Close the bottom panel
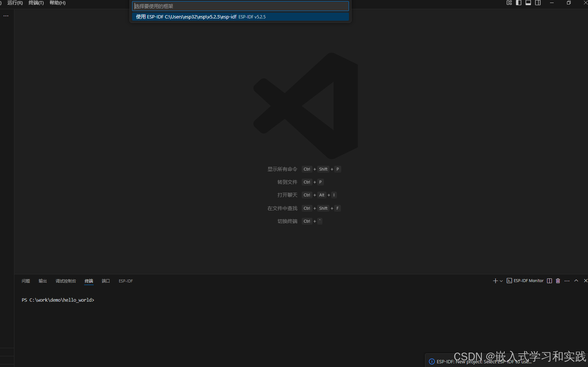 (x=585, y=281)
